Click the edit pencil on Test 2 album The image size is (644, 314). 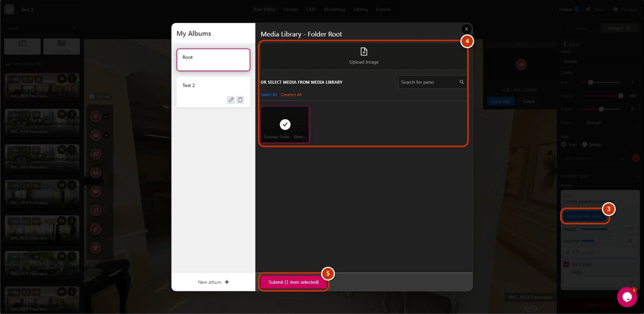click(231, 100)
